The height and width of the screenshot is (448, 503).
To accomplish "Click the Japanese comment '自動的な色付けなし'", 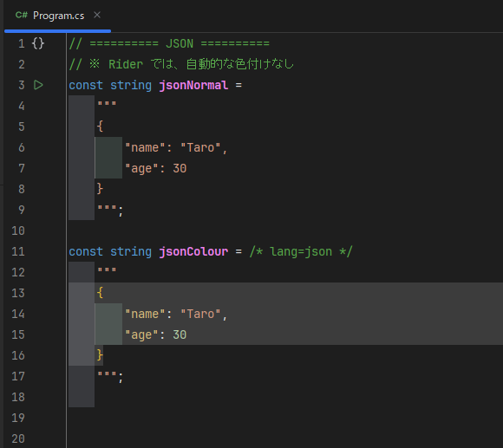I will click(x=240, y=64).
